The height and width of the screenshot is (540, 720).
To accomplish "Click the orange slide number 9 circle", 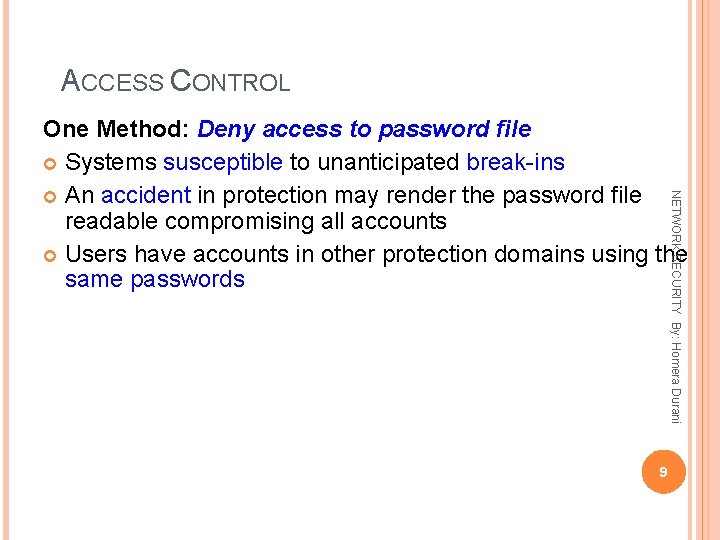I will (664, 472).
